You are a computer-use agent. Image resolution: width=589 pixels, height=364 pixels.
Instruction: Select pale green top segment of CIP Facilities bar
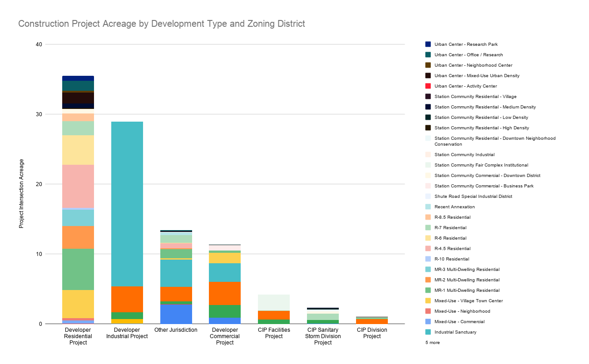tap(274, 303)
